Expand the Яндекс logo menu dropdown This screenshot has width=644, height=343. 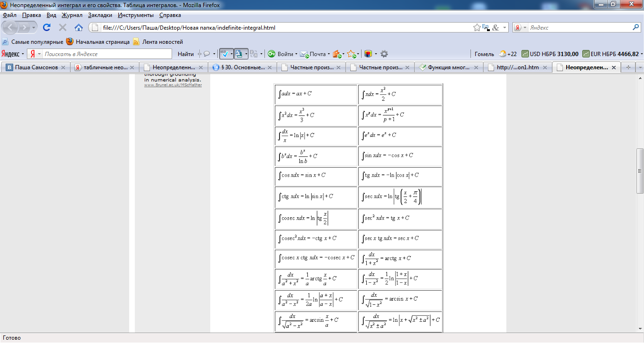pos(23,54)
